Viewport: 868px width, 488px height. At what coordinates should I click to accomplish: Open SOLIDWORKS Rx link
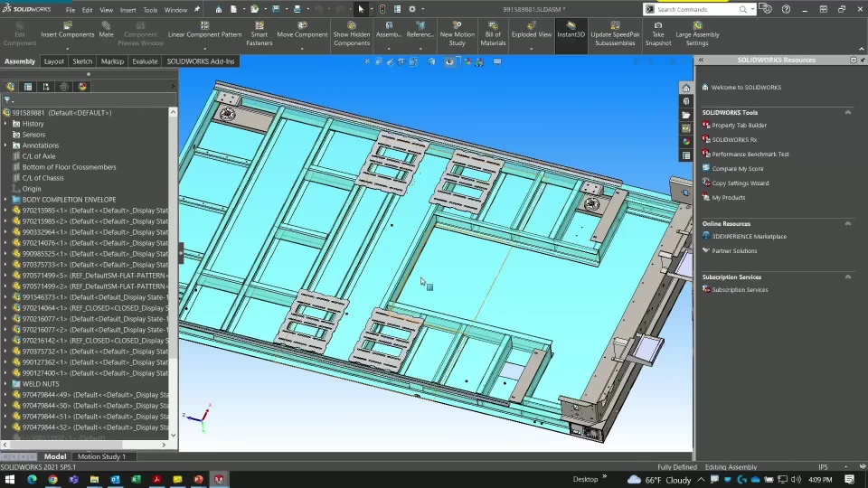[x=734, y=140]
